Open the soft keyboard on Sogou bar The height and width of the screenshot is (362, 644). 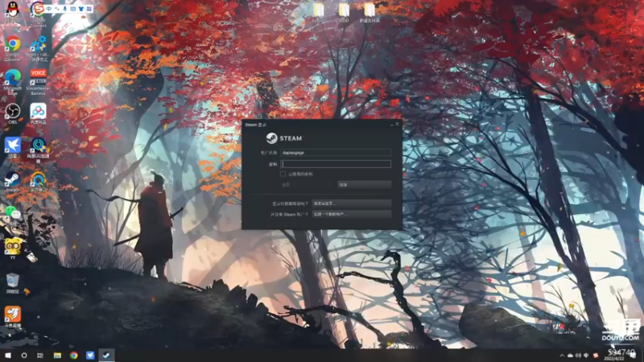click(73, 9)
